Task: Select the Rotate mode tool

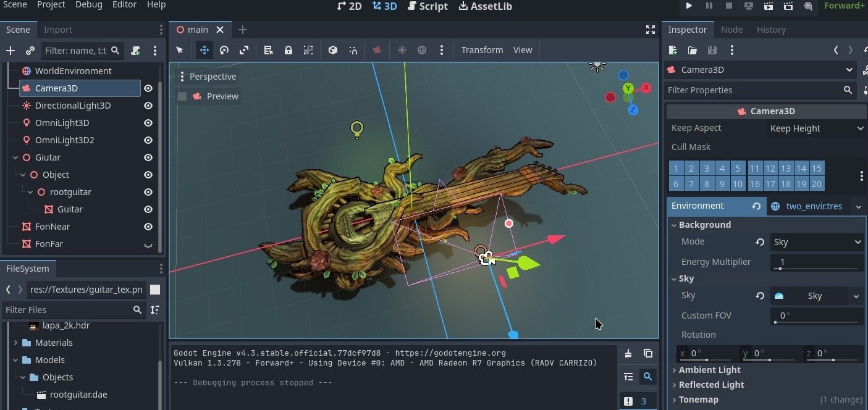Action: [224, 50]
